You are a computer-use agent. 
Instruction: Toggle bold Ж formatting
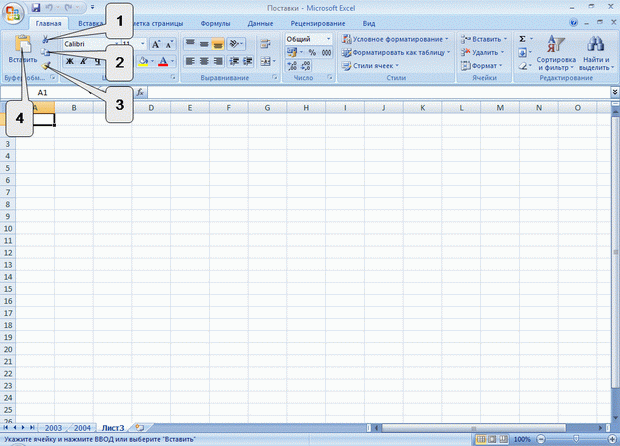pyautogui.click(x=70, y=61)
